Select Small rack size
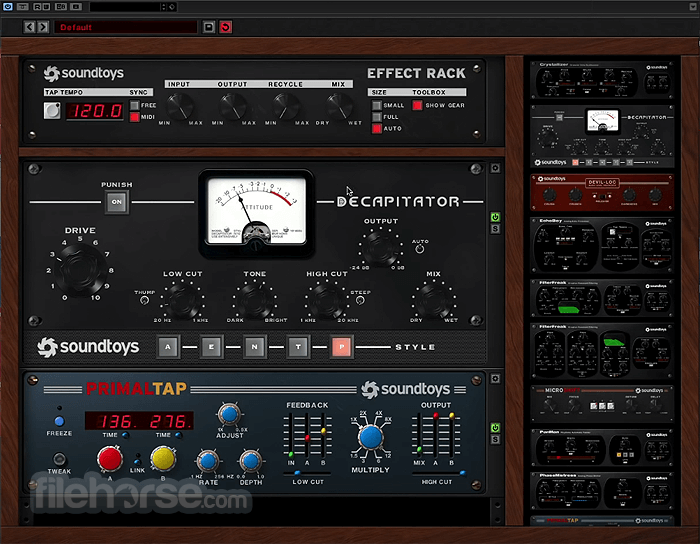Screen dimensions: 700x544 click(377, 105)
